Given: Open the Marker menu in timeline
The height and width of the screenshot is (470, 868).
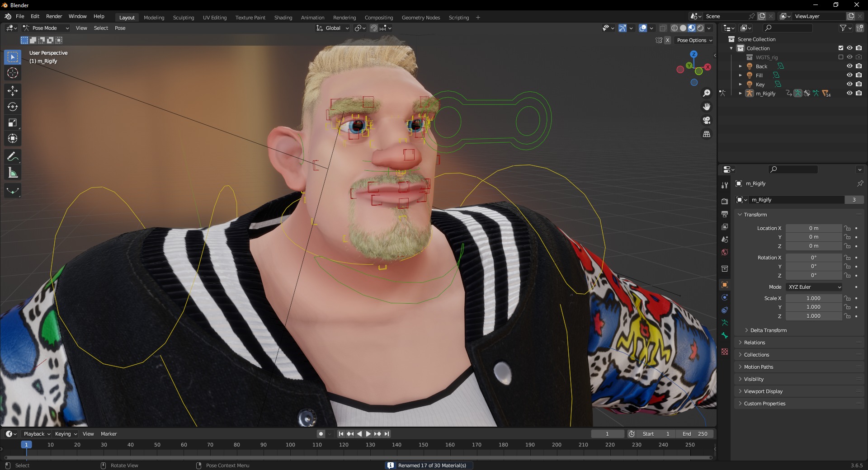Looking at the screenshot, I should 108,434.
